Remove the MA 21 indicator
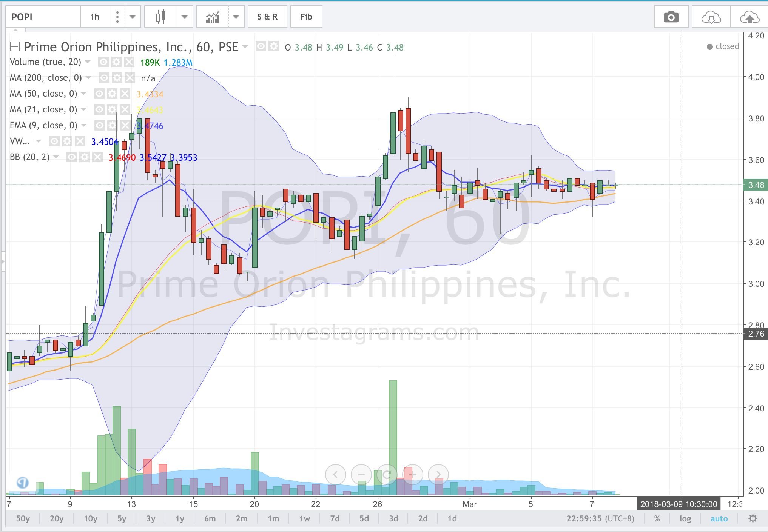 click(x=125, y=110)
